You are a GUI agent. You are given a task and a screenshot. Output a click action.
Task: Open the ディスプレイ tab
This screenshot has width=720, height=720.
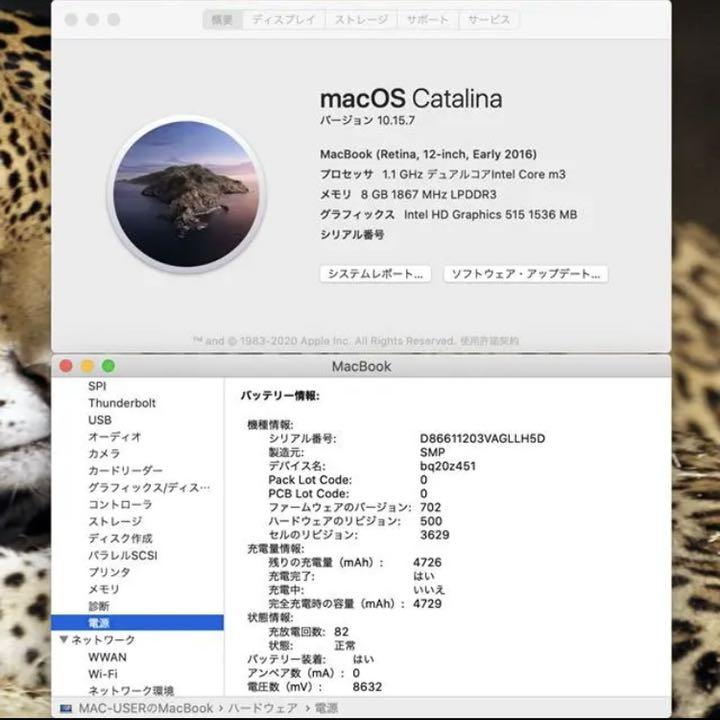click(x=284, y=20)
